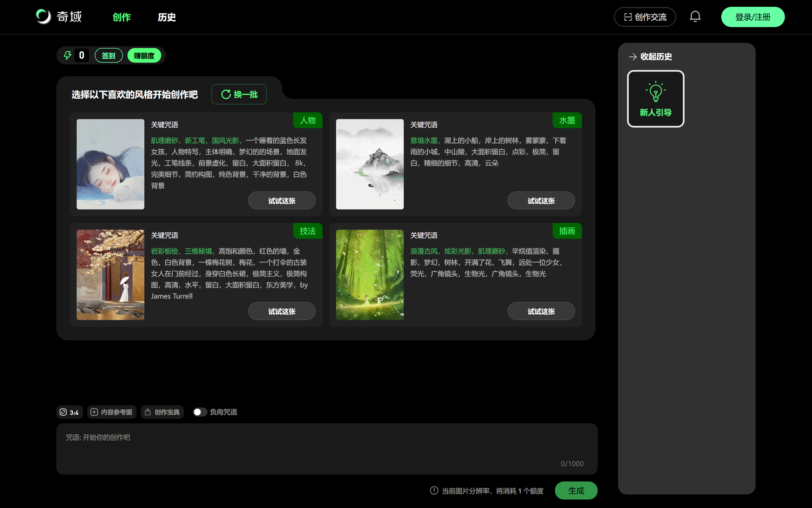Image resolution: width=812 pixels, height=508 pixels.
Task: Click the 技法 category tag
Action: [x=308, y=231]
